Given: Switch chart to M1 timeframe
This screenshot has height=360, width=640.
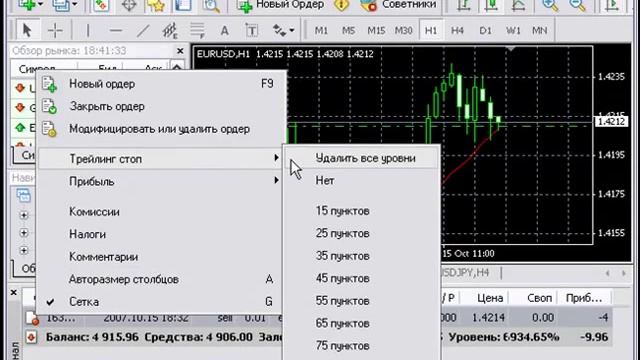Looking at the screenshot, I should pyautogui.click(x=321, y=30).
